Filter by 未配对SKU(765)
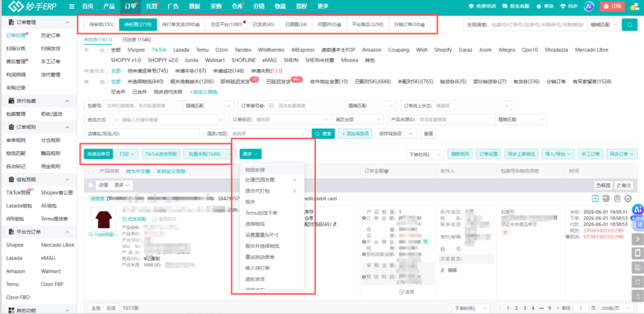Viewport: 644px width, 314px height. pos(415,81)
